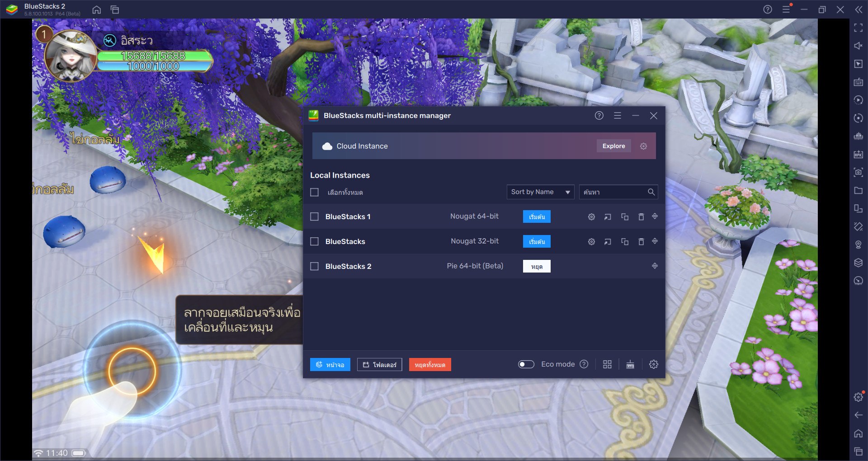Create shortcut icon for BlueStacks Nougat 32-bit
The width and height of the screenshot is (868, 461).
click(608, 242)
